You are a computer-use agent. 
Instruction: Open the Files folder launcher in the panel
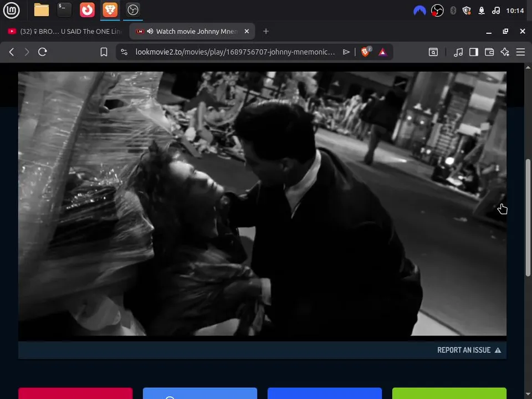tap(42, 10)
